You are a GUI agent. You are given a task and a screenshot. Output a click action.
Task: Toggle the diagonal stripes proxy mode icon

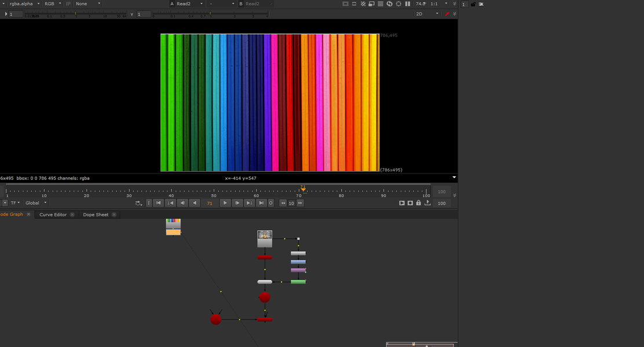tap(363, 3)
